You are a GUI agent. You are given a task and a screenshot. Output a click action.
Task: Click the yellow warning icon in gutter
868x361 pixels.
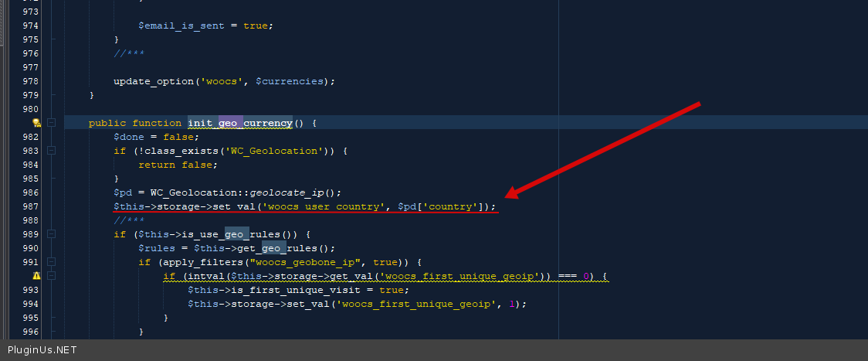click(x=36, y=276)
